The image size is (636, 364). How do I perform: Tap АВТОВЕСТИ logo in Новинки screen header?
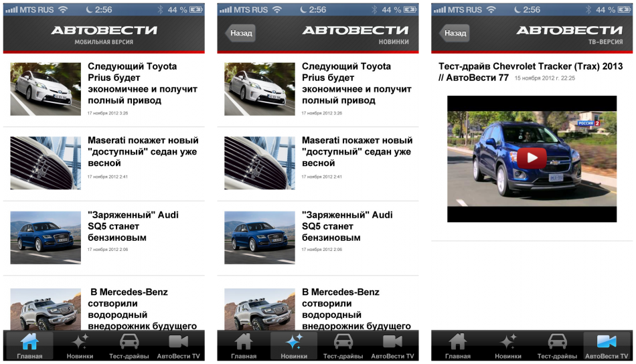click(355, 30)
